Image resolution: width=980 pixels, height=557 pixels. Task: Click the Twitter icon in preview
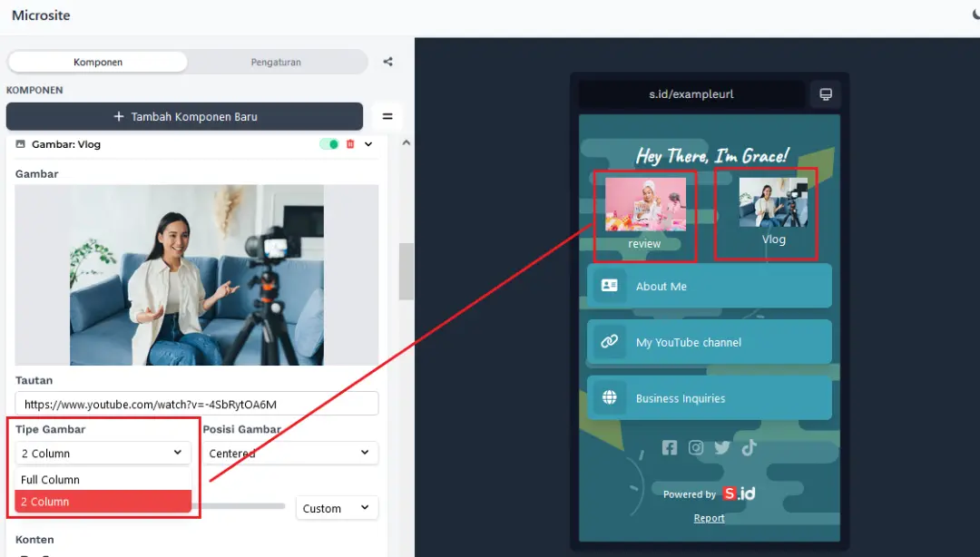[722, 447]
